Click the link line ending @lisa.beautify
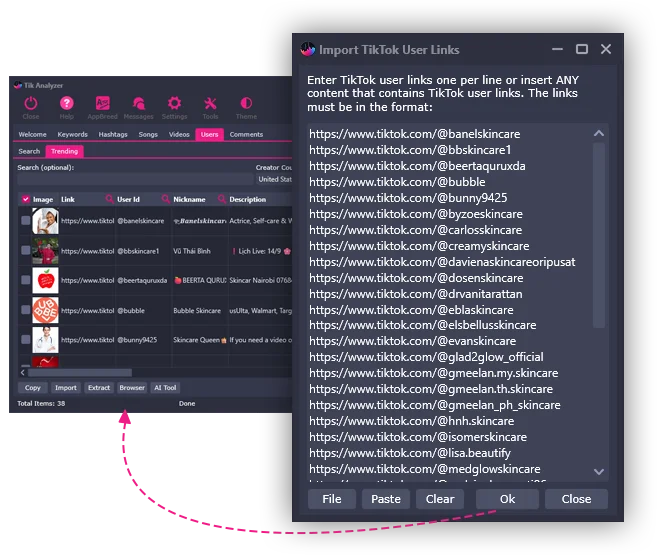This screenshot has height=555, width=657. [x=410, y=453]
